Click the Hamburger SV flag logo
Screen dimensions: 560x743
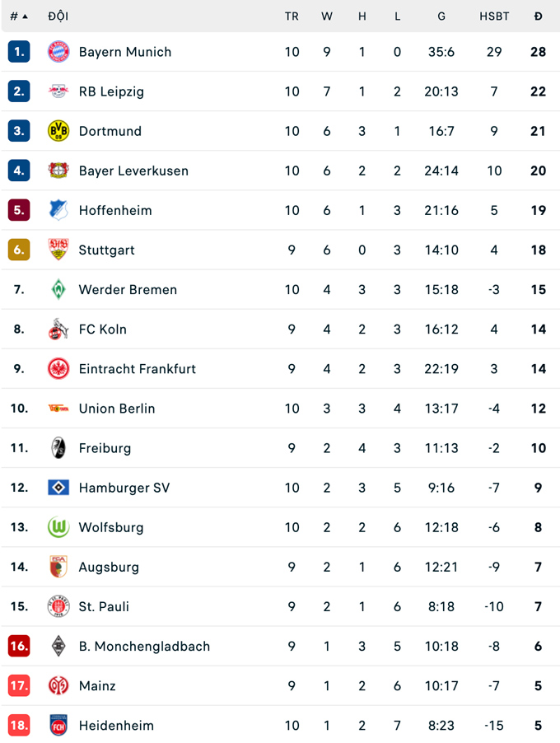point(58,488)
